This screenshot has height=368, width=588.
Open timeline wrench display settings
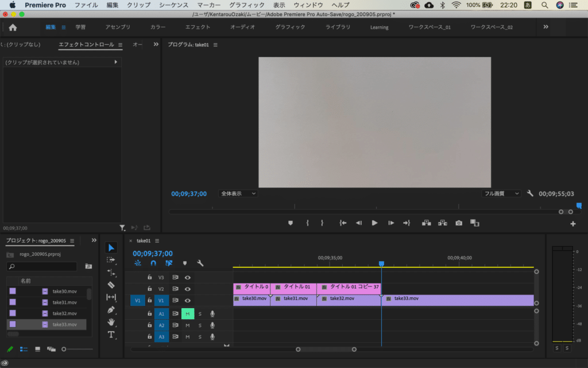click(200, 263)
